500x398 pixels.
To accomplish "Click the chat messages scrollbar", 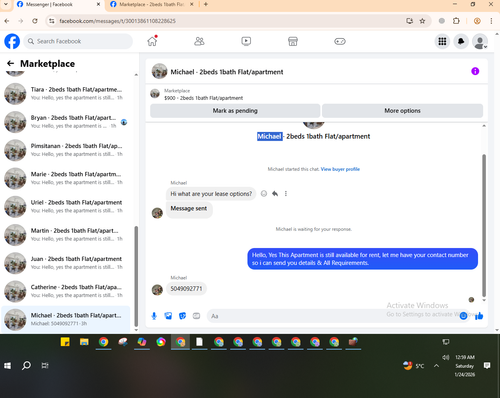I will tap(484, 226).
